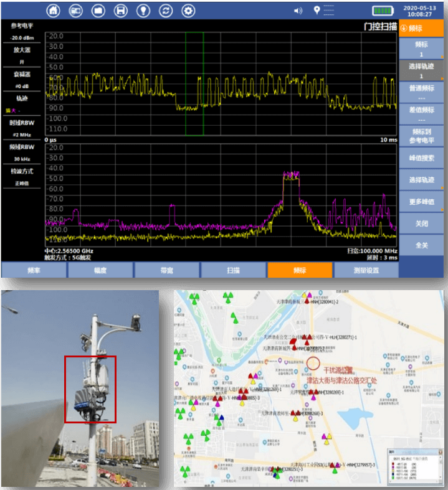Image resolution: width=448 pixels, height=490 pixels.
Task: Click the 频标到参考电平 button
Action: (x=422, y=136)
